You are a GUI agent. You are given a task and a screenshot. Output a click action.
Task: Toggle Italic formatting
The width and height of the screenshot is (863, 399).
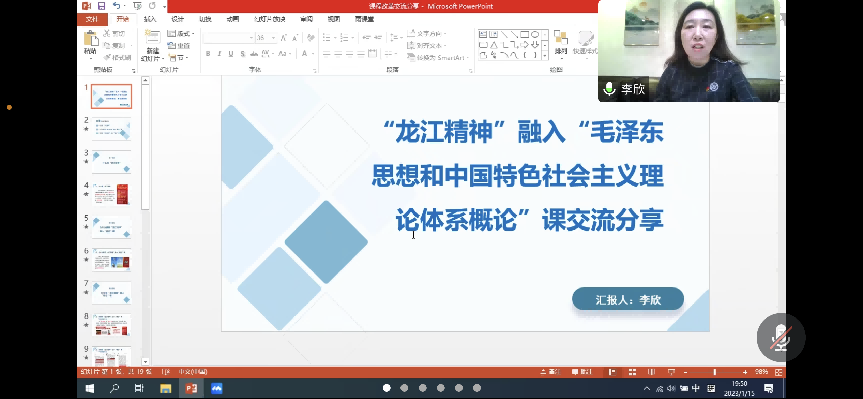(x=219, y=53)
